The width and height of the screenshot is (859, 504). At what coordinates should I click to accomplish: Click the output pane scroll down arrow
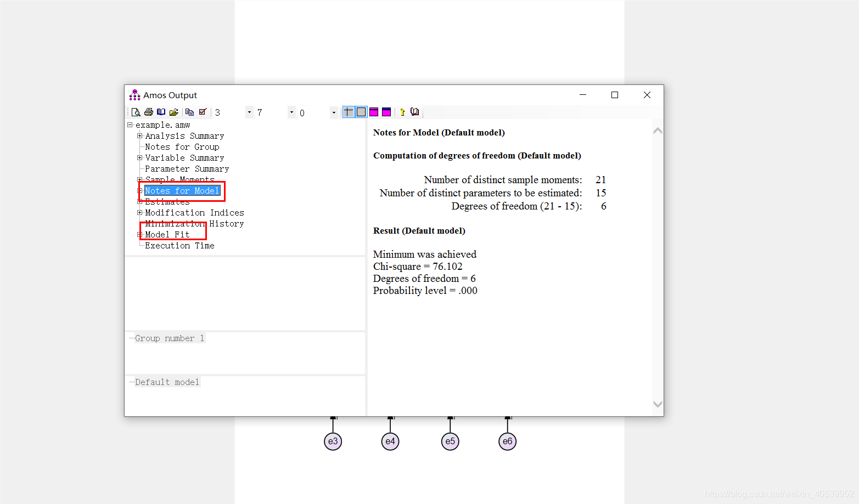658,404
